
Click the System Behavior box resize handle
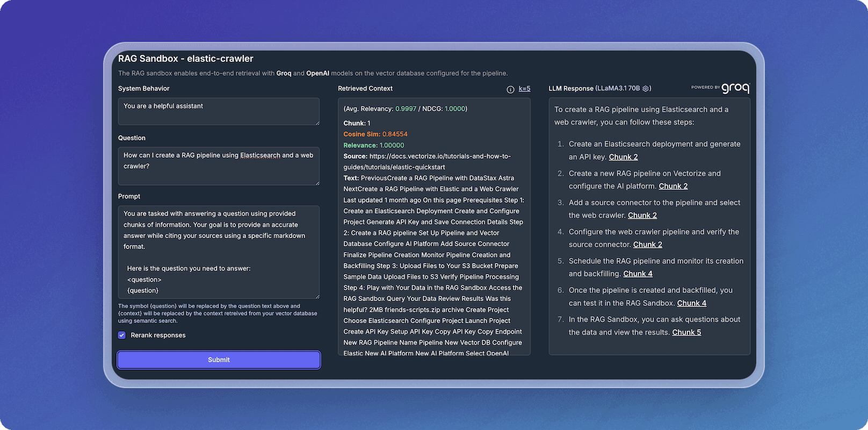click(317, 123)
